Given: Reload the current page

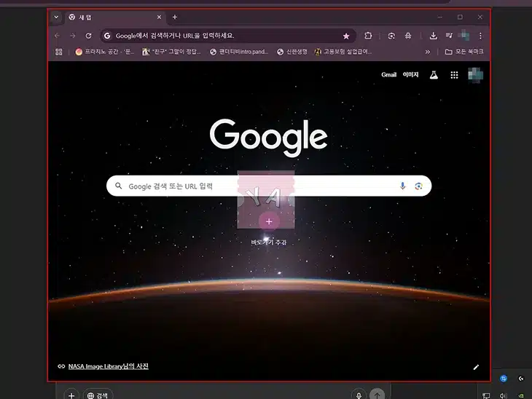Looking at the screenshot, I should 89,36.
